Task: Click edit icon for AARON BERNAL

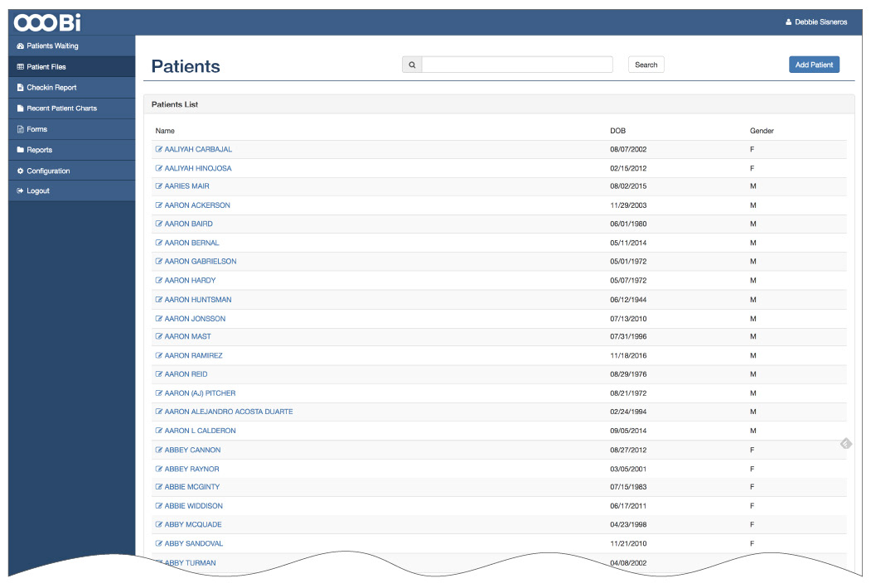Action: point(159,243)
